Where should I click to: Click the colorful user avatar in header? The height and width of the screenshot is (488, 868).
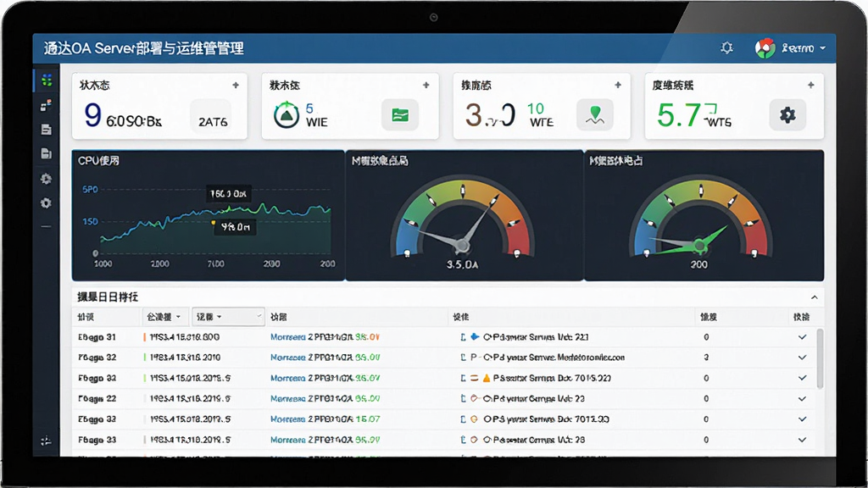pos(765,48)
